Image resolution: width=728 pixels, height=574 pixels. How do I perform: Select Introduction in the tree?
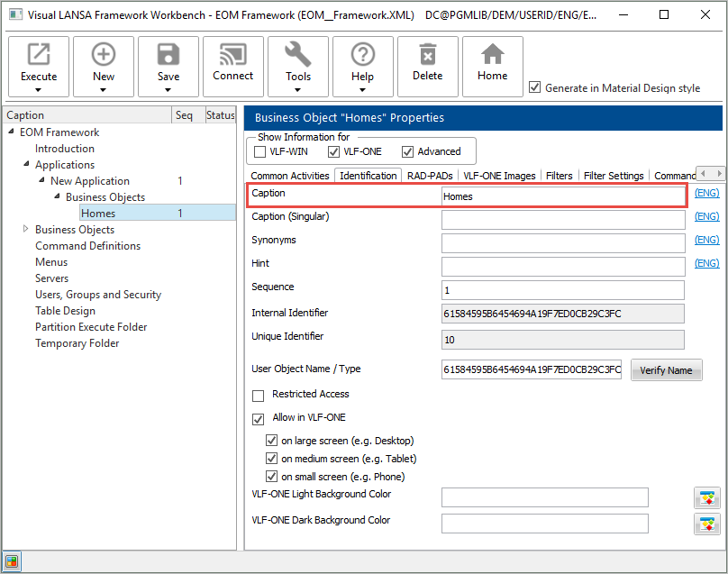[65, 149]
